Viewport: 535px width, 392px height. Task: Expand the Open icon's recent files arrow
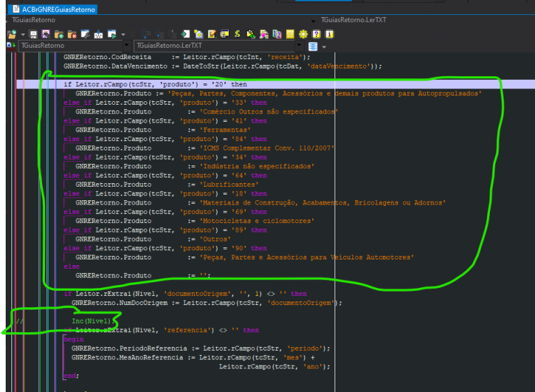pos(23,34)
